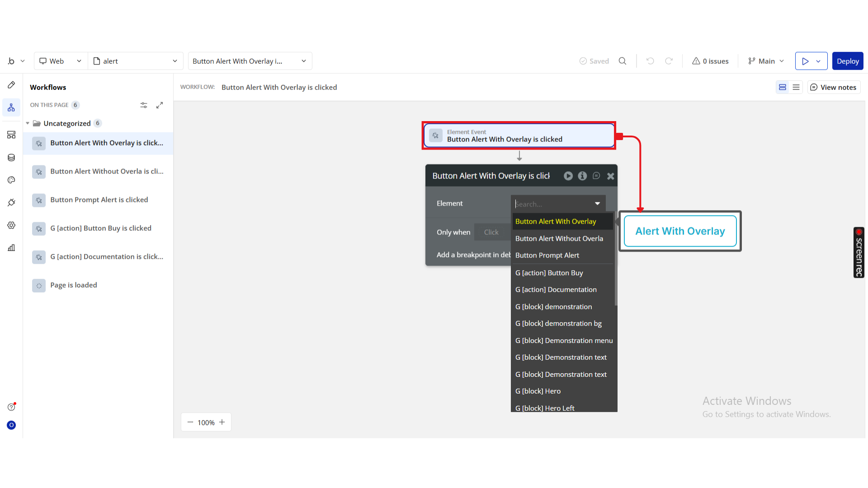The width and height of the screenshot is (868, 488).
Task: Click the Deploy button
Action: (x=847, y=61)
